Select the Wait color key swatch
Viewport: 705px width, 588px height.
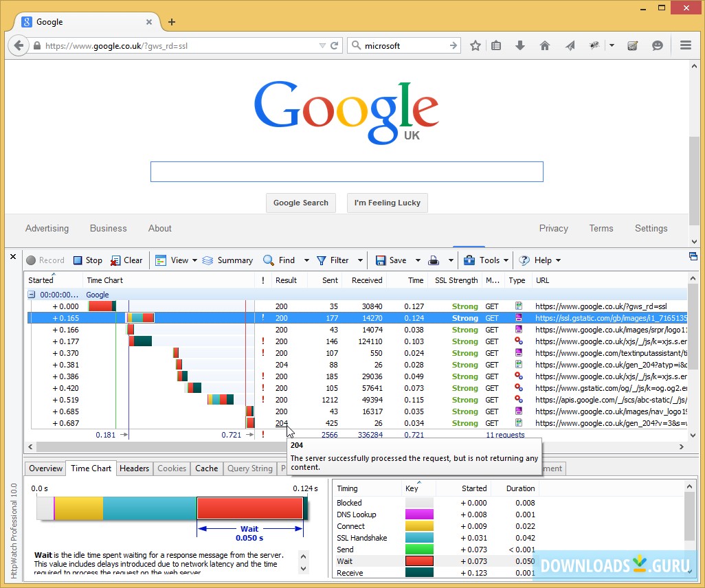pyautogui.click(x=421, y=561)
